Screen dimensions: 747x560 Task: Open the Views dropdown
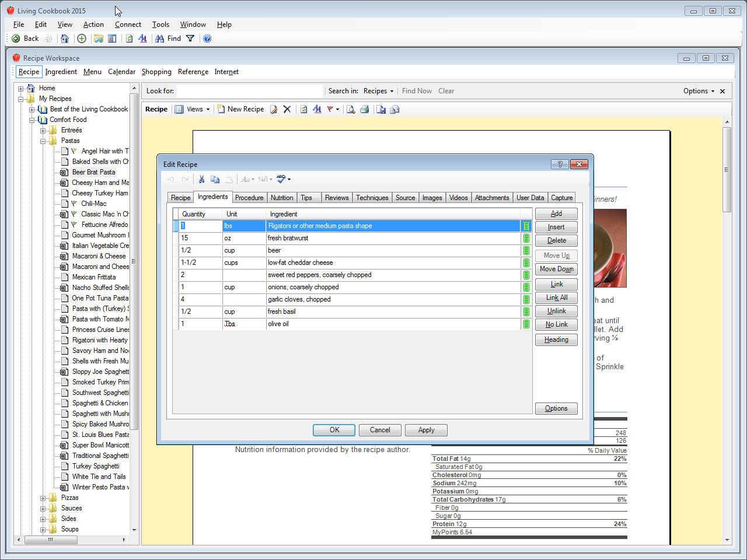(x=193, y=109)
